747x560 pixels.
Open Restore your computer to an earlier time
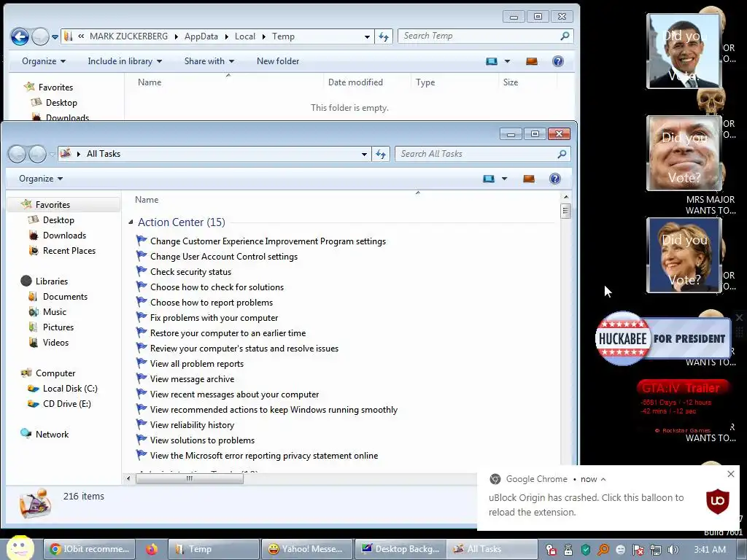click(228, 333)
